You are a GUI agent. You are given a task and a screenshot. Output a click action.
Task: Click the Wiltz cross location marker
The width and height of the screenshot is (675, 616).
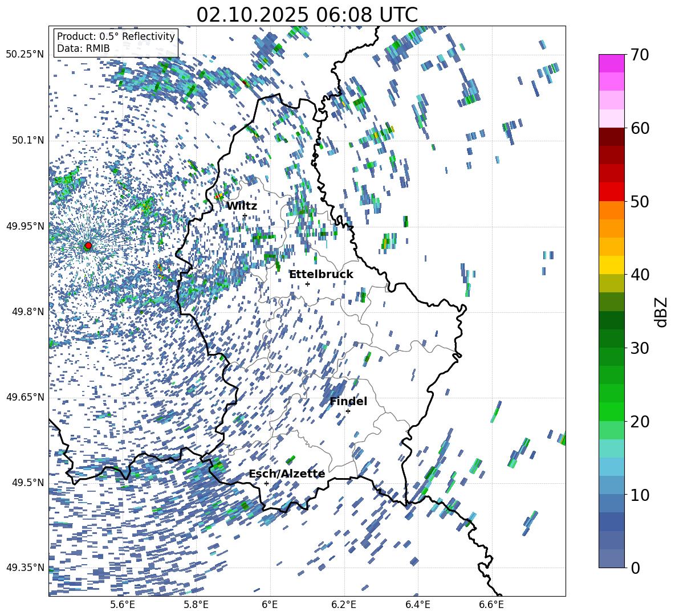(245, 215)
